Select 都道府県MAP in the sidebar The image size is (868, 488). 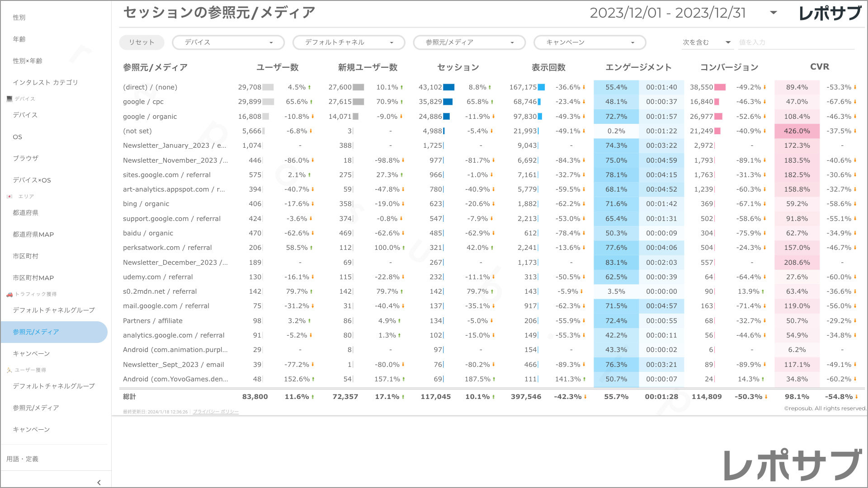(33, 235)
